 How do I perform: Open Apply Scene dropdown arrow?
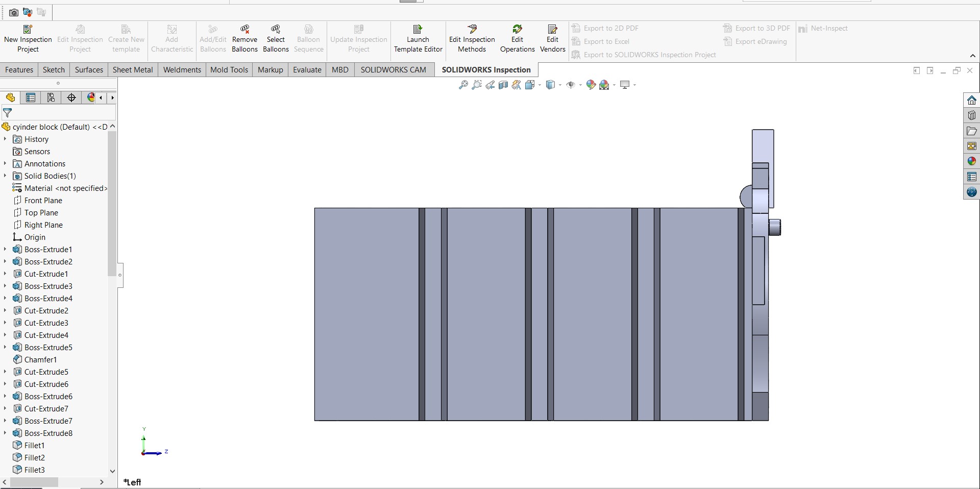click(614, 85)
